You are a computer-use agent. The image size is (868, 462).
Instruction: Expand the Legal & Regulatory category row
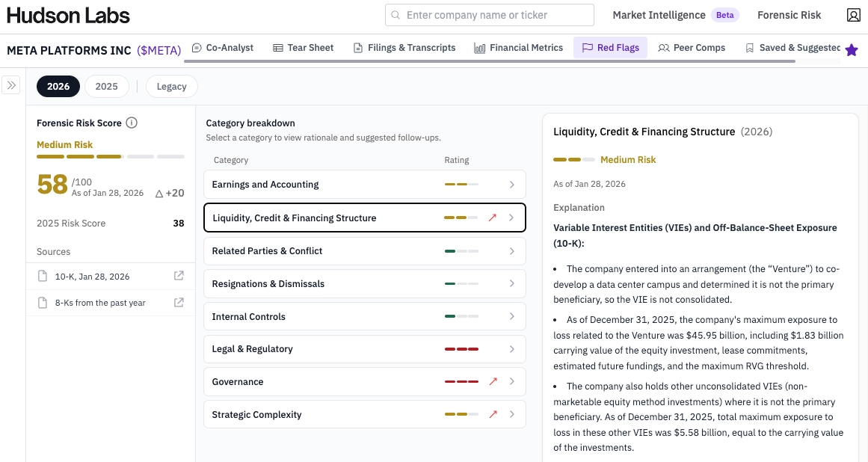tap(364, 349)
